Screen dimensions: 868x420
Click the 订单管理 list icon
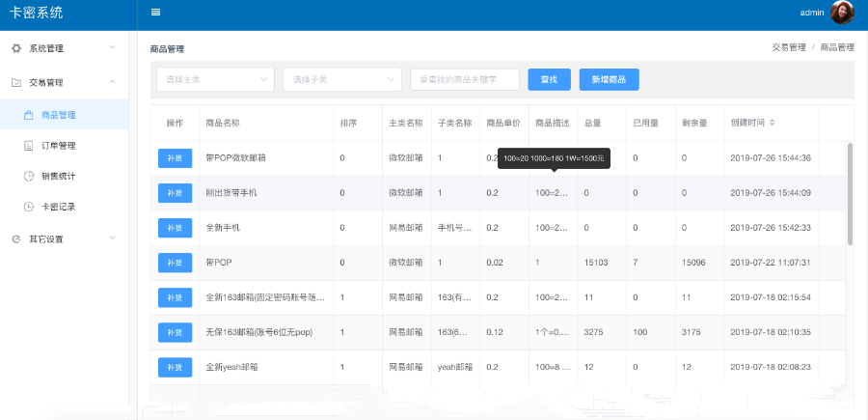[28, 146]
